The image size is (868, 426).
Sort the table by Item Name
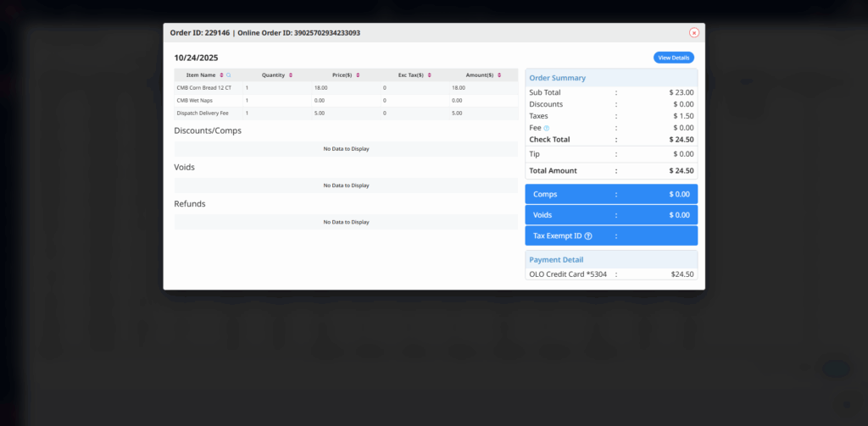tap(221, 75)
